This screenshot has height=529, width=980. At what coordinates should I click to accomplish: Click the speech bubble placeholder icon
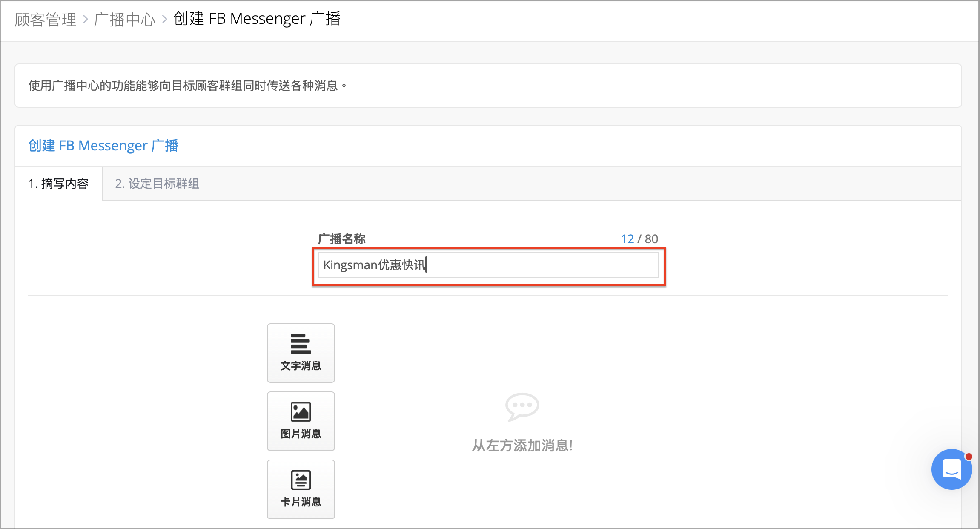(x=522, y=407)
